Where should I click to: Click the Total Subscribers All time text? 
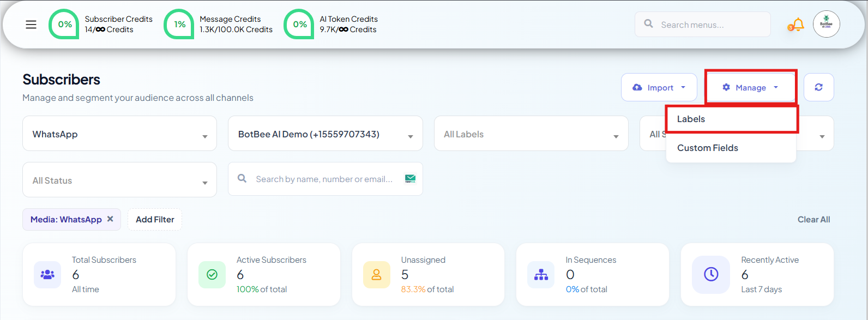tap(86, 289)
